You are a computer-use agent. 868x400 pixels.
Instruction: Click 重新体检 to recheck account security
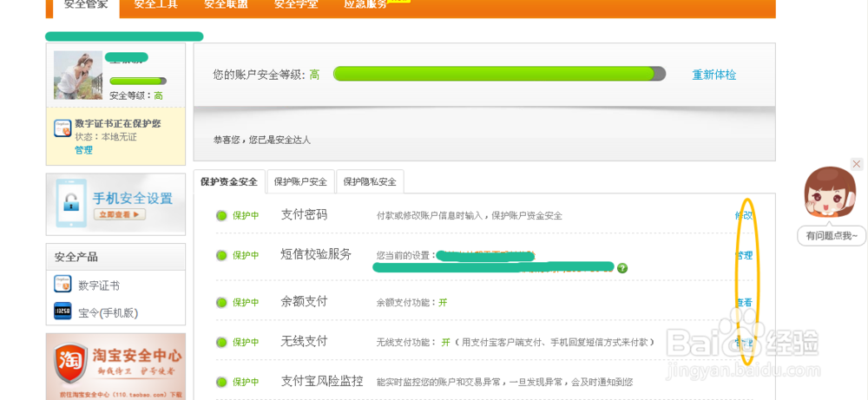(714, 75)
